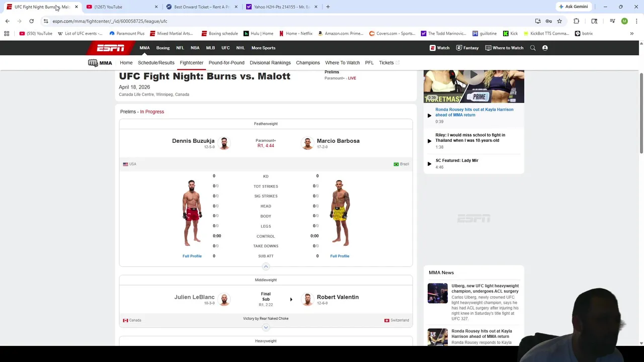Bookmark this page with the star icon
Image resolution: width=644 pixels, height=362 pixels.
[559, 21]
